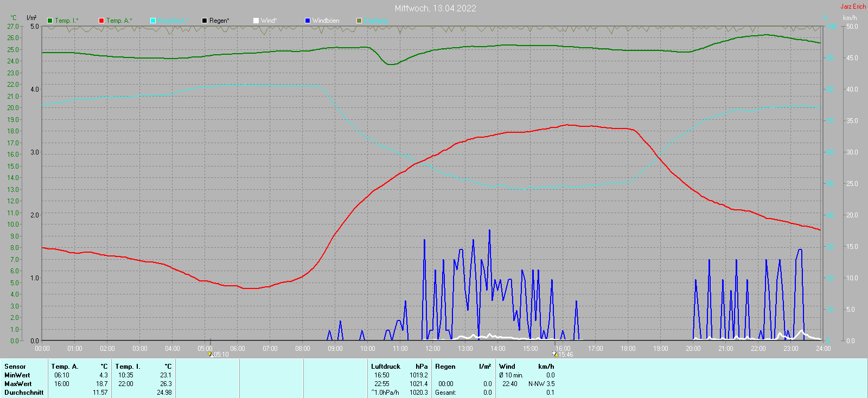This screenshot has width=868, height=398.
Task: Click the white Wind legend swatch
Action: 256,21
